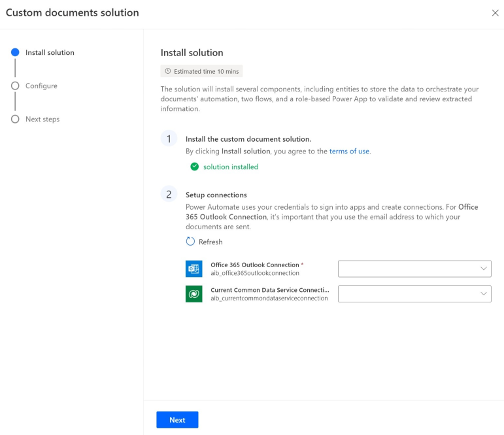The height and width of the screenshot is (435, 504).
Task: Click the Estimated time 10 mins badge
Action: [x=201, y=71]
